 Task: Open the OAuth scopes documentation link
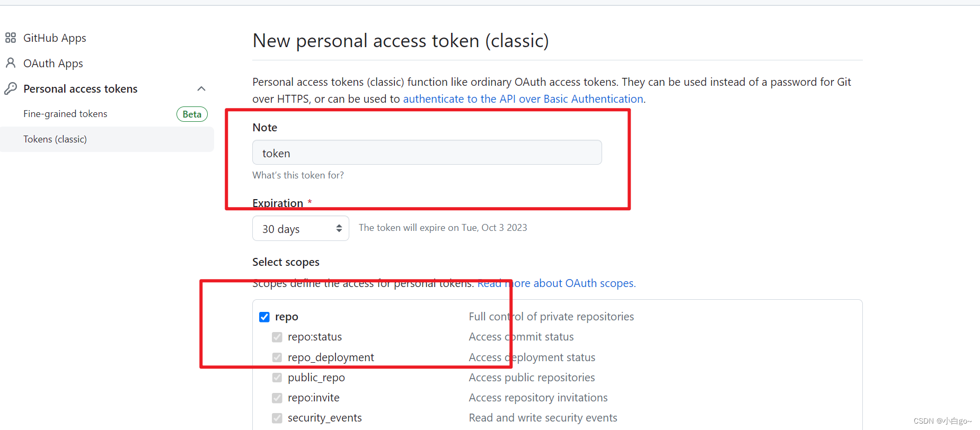583,283
